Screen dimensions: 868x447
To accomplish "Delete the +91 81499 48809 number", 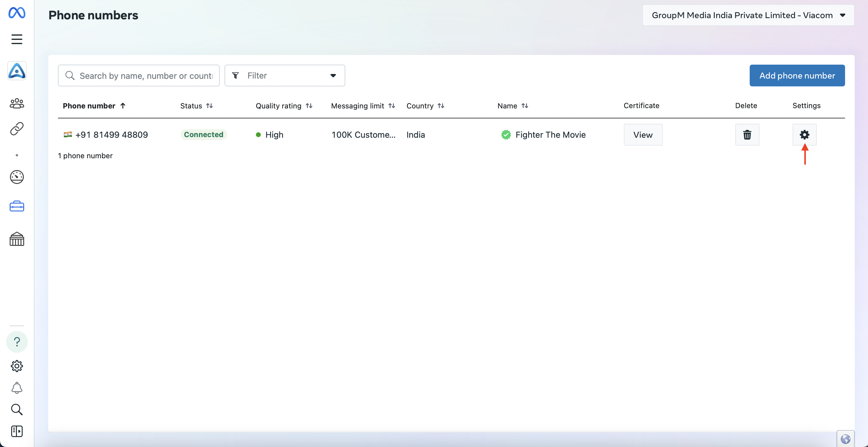I will tap(747, 134).
